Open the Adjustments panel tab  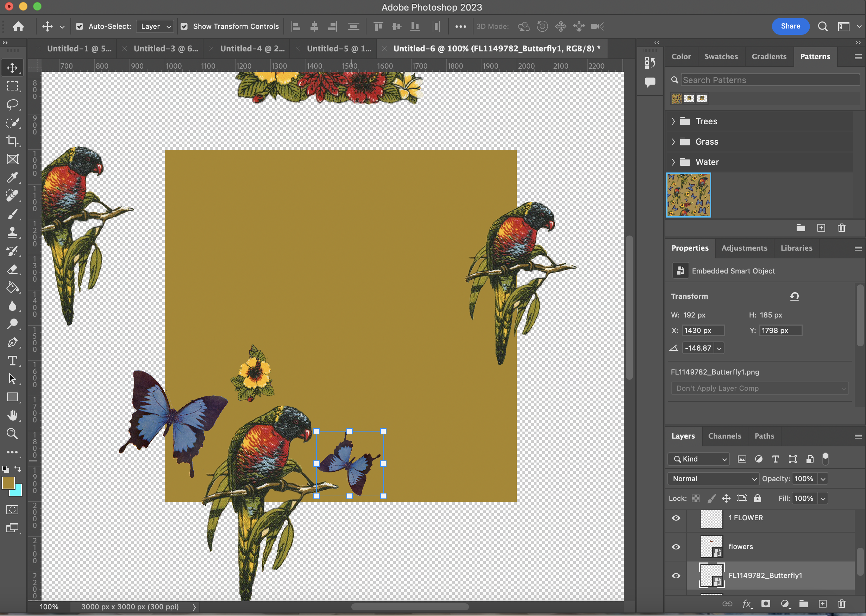[744, 248]
